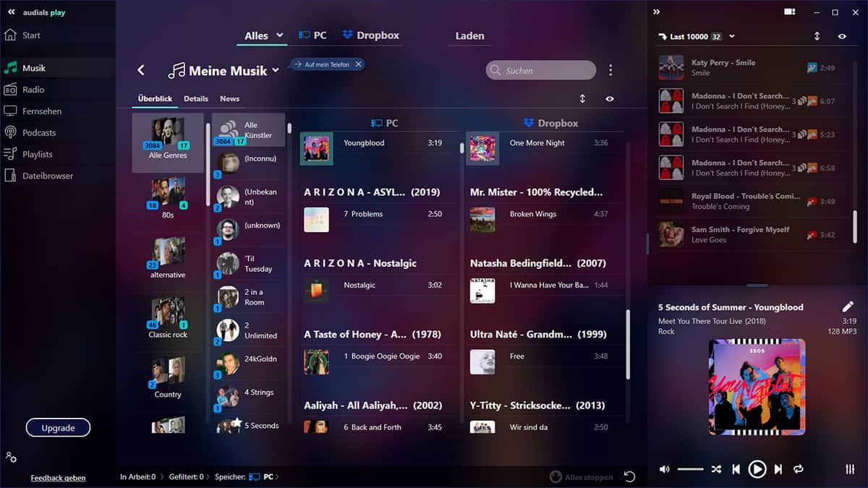The height and width of the screenshot is (488, 868).
Task: Skip to next track
Action: tap(778, 469)
